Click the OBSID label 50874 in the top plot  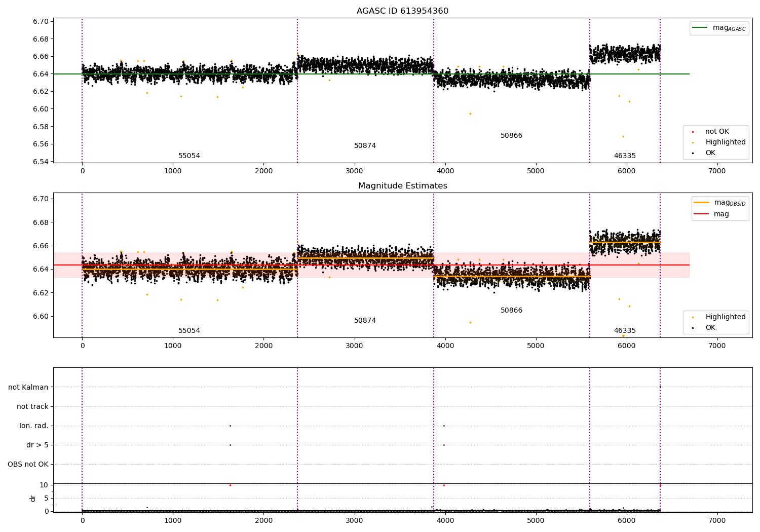click(x=365, y=146)
